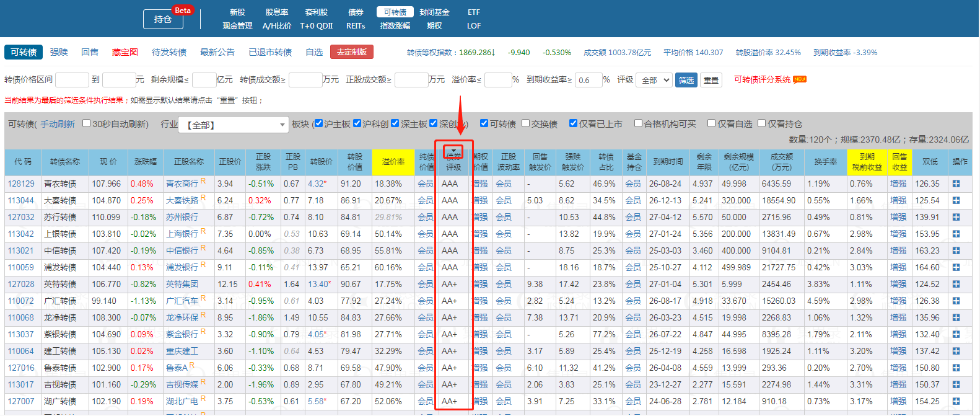Open the 行业 【全部】 dropdown
980x416 pixels.
point(234,125)
